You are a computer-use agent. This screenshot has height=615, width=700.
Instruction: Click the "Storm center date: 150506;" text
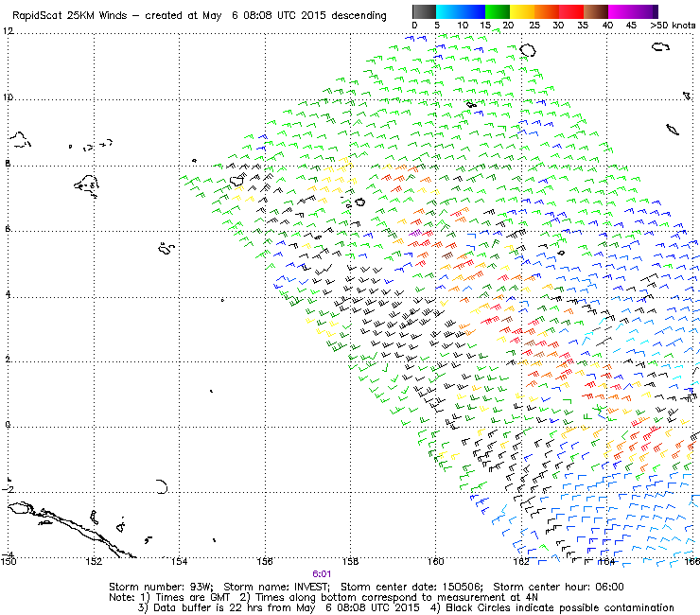point(411,587)
